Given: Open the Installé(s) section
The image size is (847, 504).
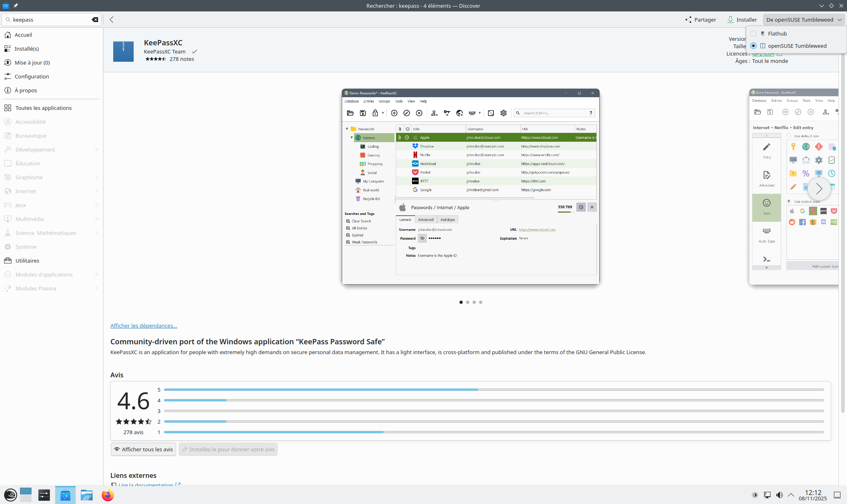Looking at the screenshot, I should click(x=27, y=49).
